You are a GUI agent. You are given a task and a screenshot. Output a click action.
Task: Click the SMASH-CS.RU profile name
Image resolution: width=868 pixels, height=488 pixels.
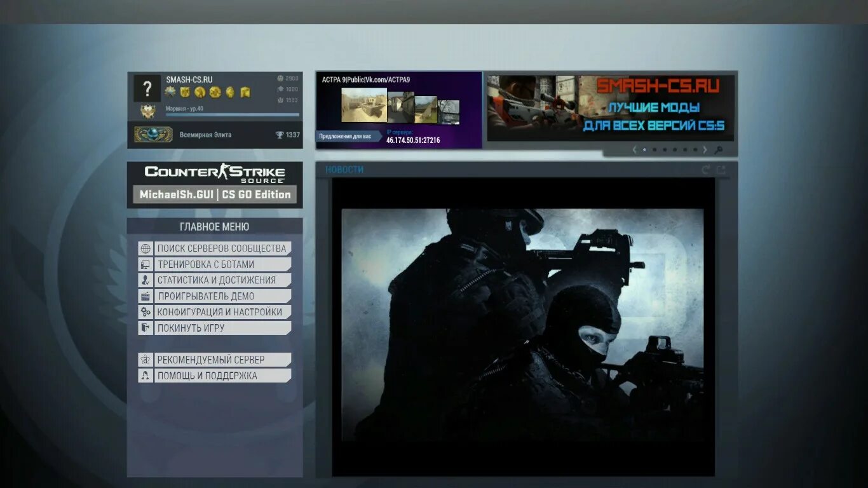[x=189, y=79]
